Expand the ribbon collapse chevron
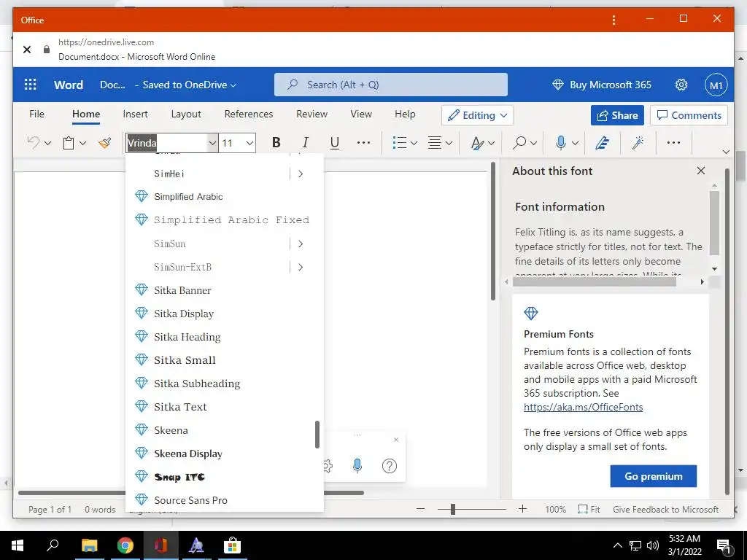The image size is (747, 560). click(726, 152)
